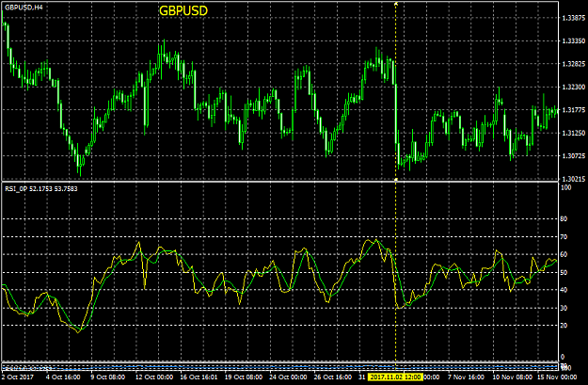Viewport: 588px width, 385px height.
Task: Click the RSI_OP 52.1753 53.7583 indicator label
Action: 41,189
